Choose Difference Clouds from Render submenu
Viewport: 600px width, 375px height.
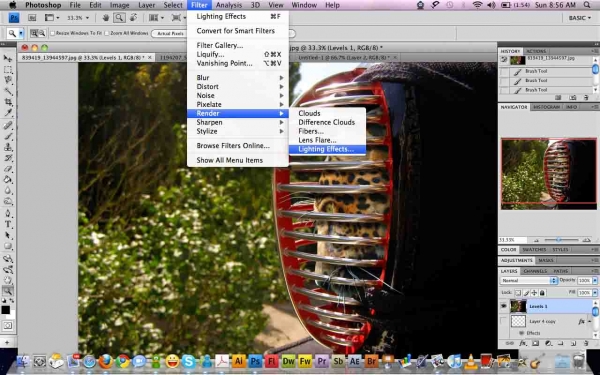click(327, 122)
